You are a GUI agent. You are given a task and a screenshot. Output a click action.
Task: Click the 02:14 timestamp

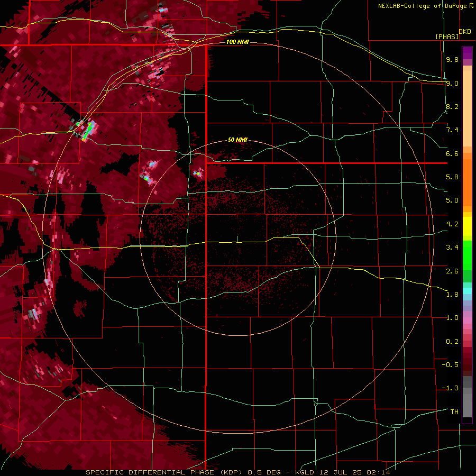pyautogui.click(x=378, y=472)
